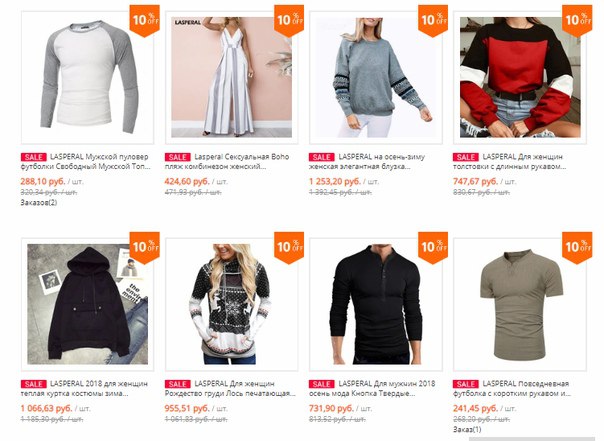Open 'LASPERAL Повседневная футболка' title link

(x=512, y=389)
